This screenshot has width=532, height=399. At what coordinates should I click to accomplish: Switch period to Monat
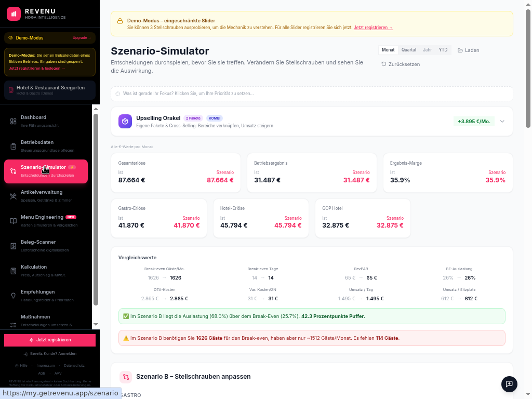click(x=388, y=50)
